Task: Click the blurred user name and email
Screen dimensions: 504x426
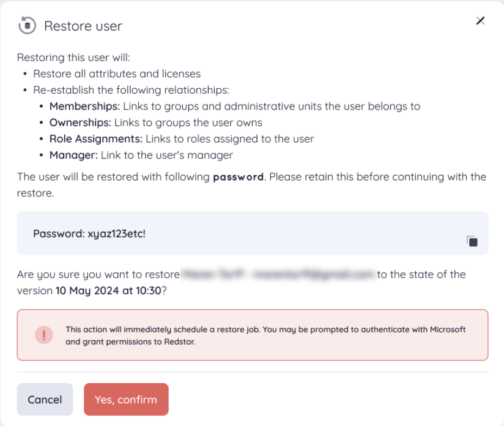Action: pyautogui.click(x=278, y=274)
